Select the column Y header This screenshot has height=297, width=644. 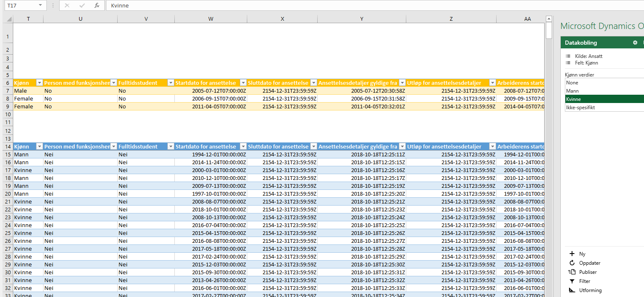(362, 19)
